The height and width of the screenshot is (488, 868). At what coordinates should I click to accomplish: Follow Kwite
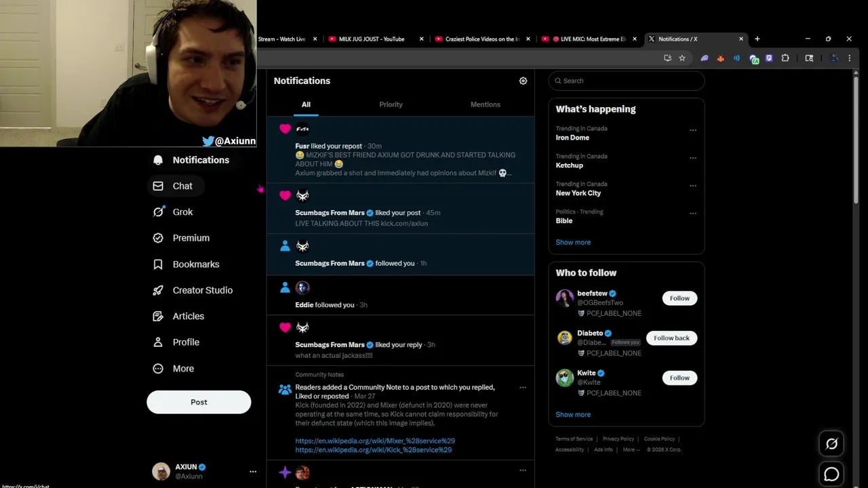[x=679, y=378]
